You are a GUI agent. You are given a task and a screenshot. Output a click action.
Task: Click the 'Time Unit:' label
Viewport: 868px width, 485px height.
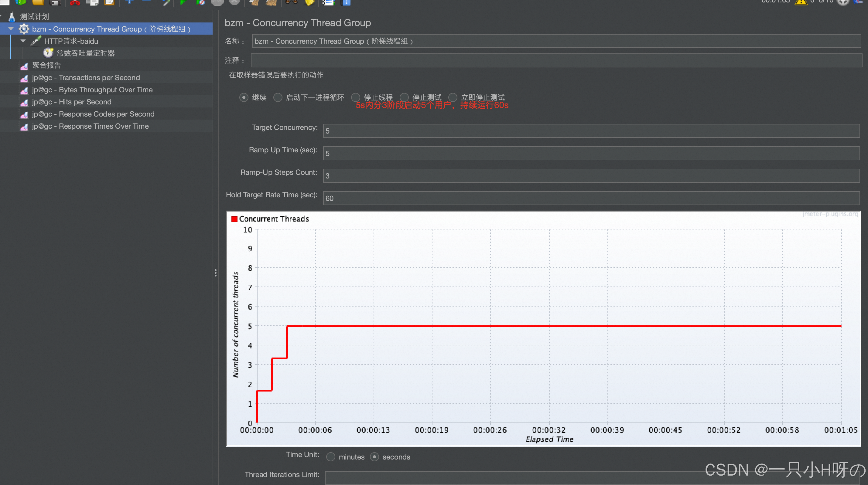(302, 454)
